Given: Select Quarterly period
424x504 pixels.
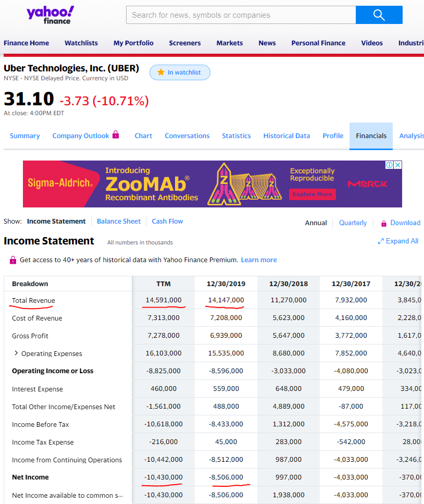Looking at the screenshot, I should 353,223.
